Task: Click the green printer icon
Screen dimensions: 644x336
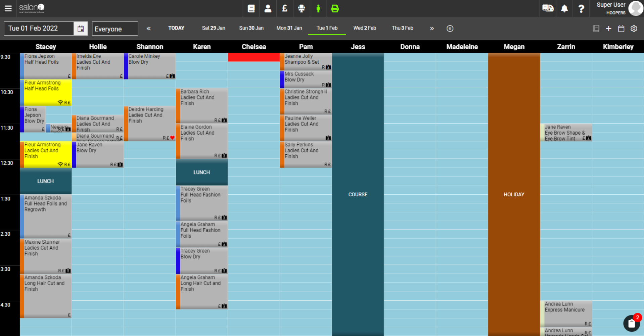Action: (x=335, y=8)
